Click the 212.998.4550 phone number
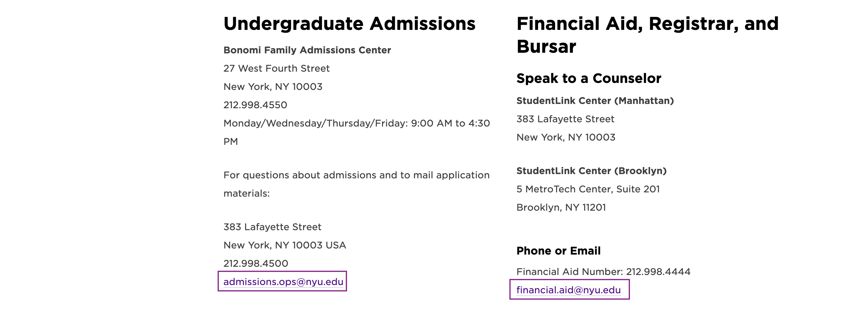868x314 pixels. pos(255,105)
